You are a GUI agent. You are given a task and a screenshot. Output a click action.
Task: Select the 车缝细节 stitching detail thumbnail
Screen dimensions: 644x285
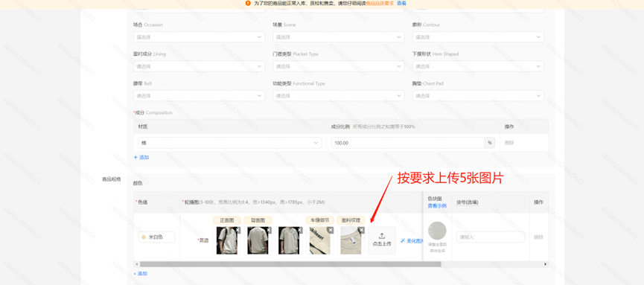point(320,240)
